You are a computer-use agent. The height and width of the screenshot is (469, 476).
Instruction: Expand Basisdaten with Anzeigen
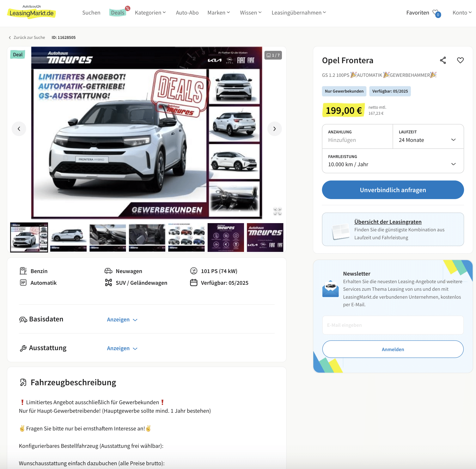point(122,320)
